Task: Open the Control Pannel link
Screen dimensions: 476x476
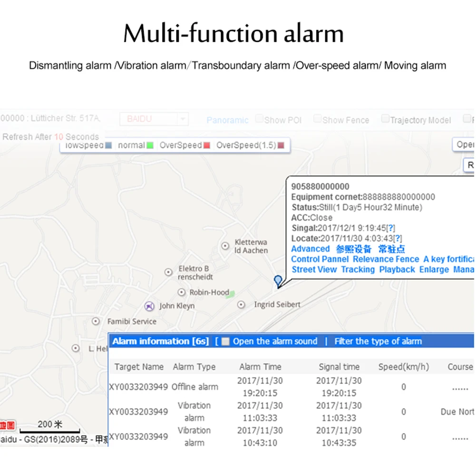Action: point(320,259)
